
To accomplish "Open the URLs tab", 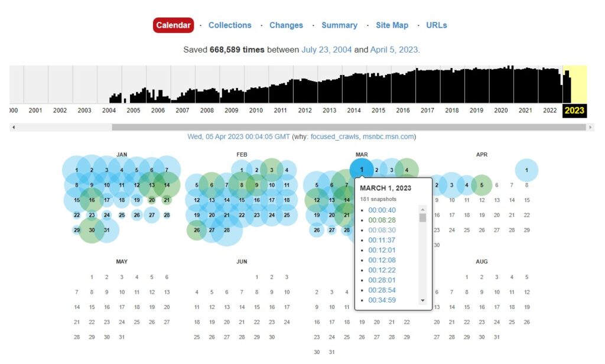I will click(437, 25).
